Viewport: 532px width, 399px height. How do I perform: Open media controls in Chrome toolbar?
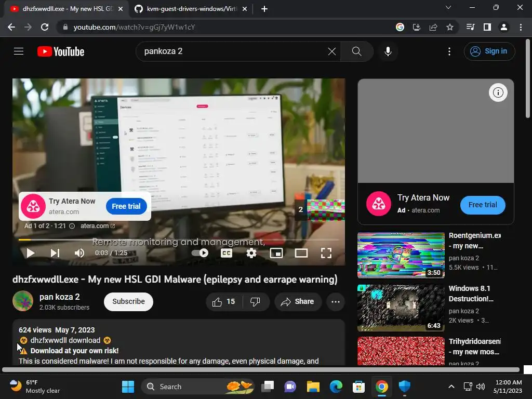[470, 27]
